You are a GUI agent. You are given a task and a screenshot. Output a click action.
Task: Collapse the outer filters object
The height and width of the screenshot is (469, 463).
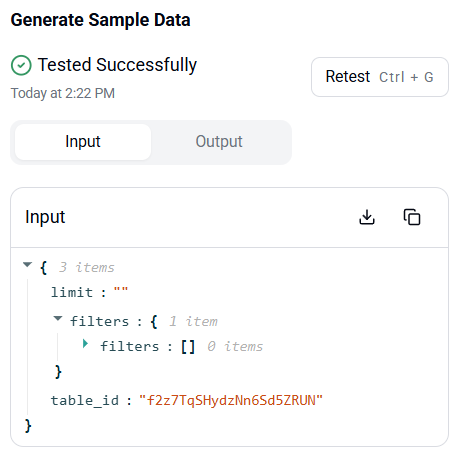tap(58, 319)
